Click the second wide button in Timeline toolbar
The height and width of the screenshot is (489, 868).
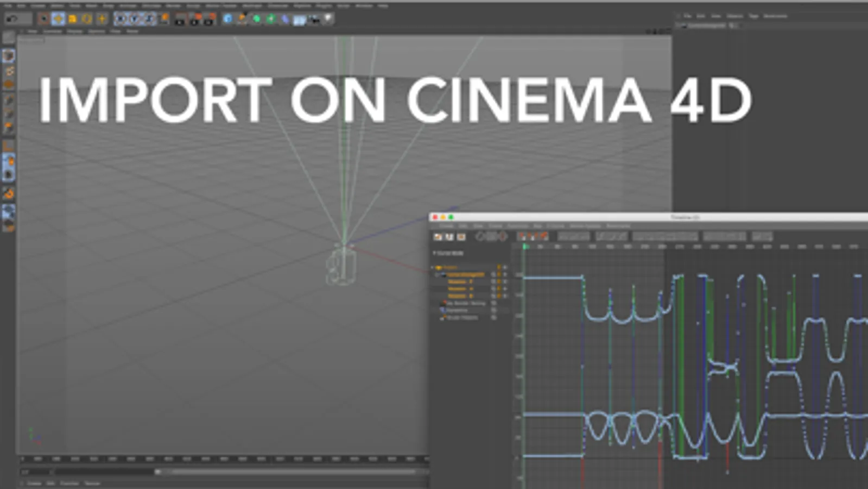click(611, 236)
